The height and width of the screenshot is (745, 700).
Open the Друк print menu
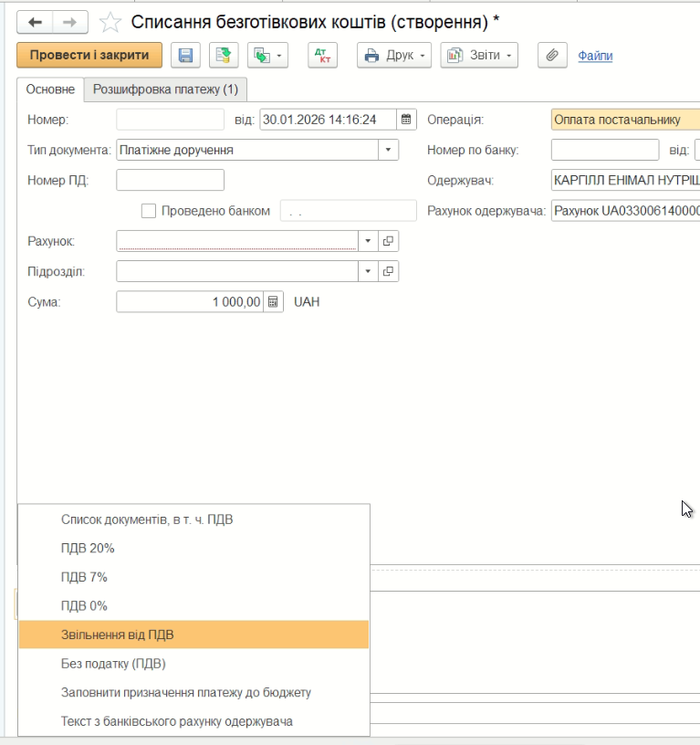coord(396,56)
